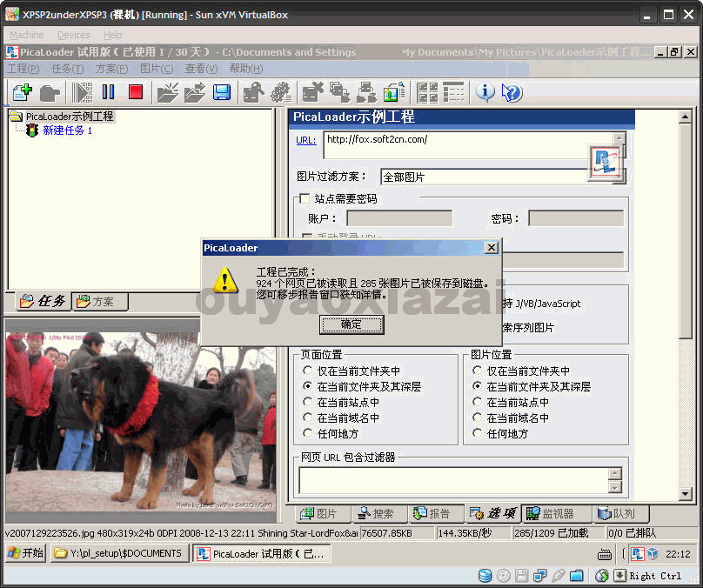The image size is (703, 588).
Task: Open the 搜索 bottom tab
Action: click(379, 513)
